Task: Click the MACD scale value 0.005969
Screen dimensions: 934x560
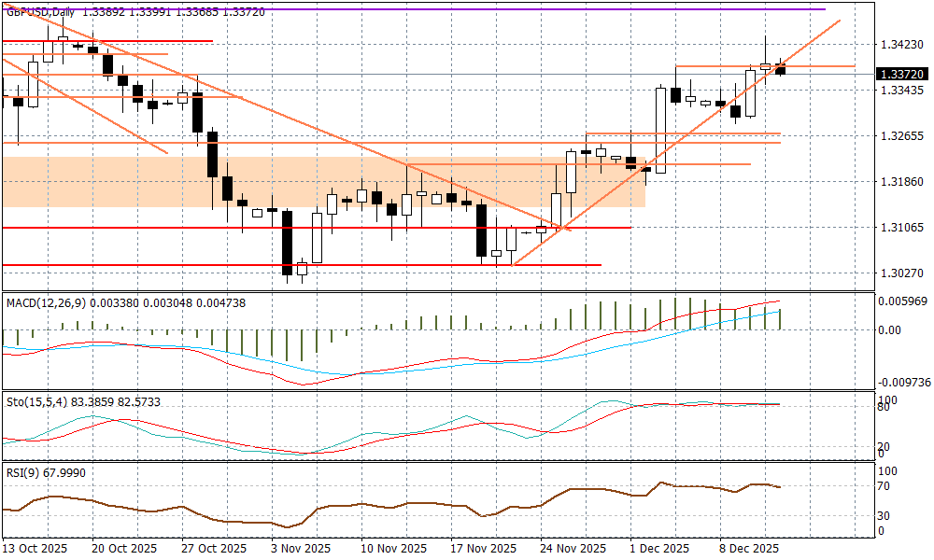Action: tap(902, 301)
